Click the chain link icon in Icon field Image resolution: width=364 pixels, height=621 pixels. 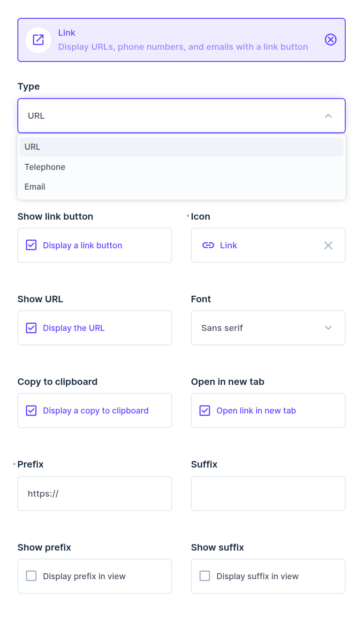(208, 245)
